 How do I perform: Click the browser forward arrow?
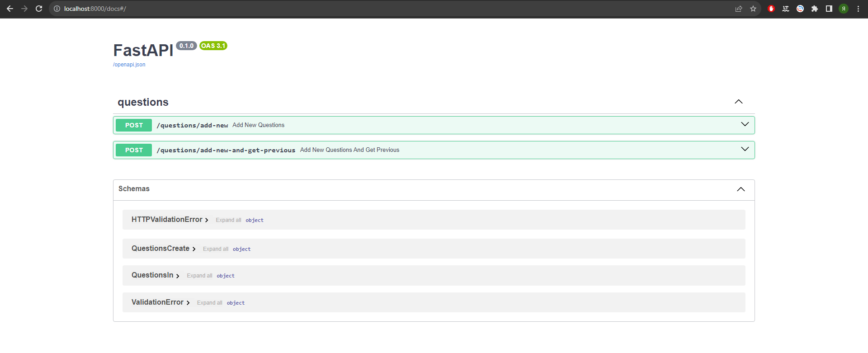pyautogui.click(x=24, y=9)
